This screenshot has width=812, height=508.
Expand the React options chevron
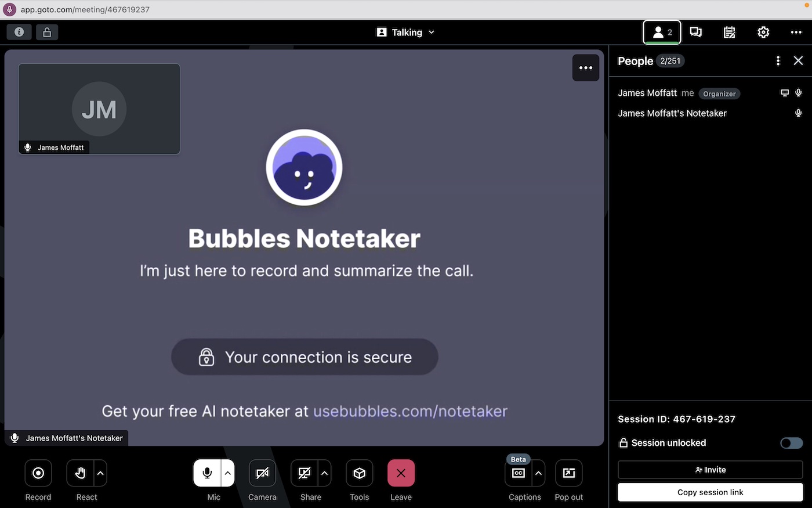pyautogui.click(x=100, y=473)
